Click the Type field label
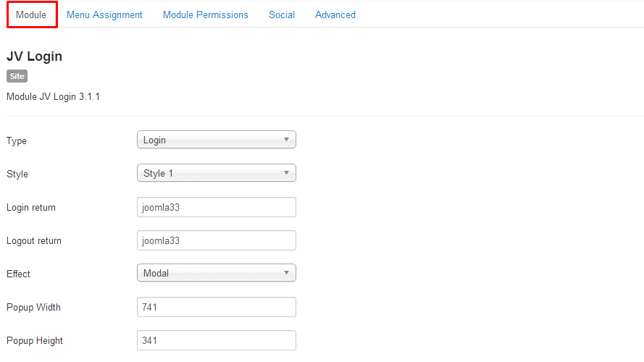Image resolution: width=644 pixels, height=362 pixels. (x=17, y=140)
